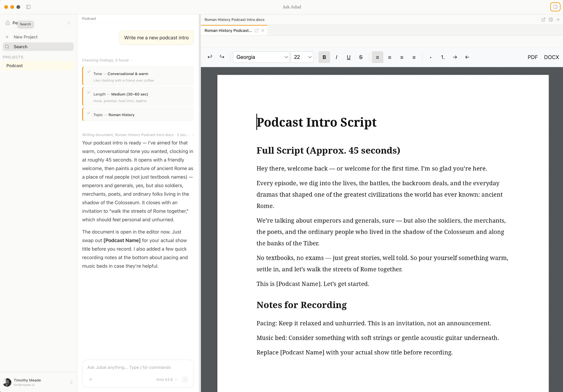Viewport: 563px width, 392px height.
Task: Click the workspace document icon in the sidebar
Action: tap(8, 23)
